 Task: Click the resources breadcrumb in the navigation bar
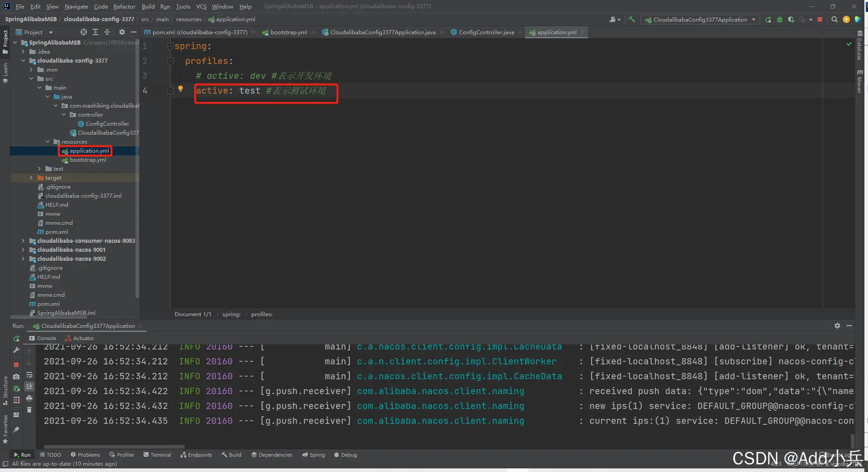189,19
